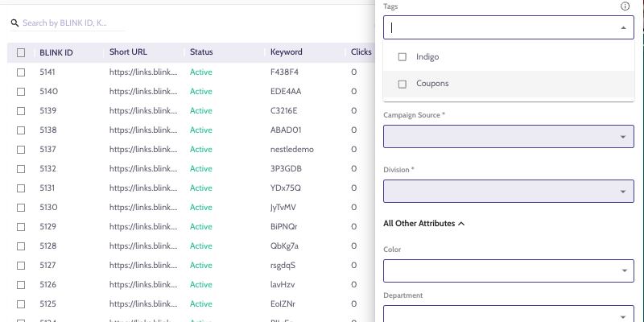Image resolution: width=644 pixels, height=322 pixels.
Task: Click the Search by BLINK ID field
Action: pos(74,24)
